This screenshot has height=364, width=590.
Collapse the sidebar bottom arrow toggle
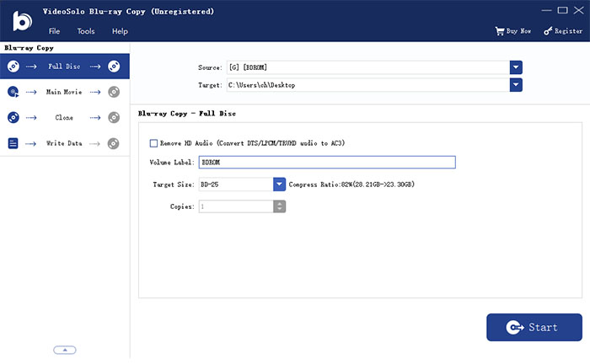pyautogui.click(x=65, y=350)
